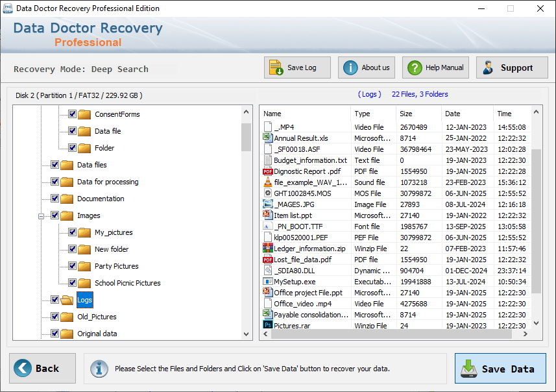The image size is (556, 392).
Task: Click the date 13-SEP-2025
Action: [466, 227]
